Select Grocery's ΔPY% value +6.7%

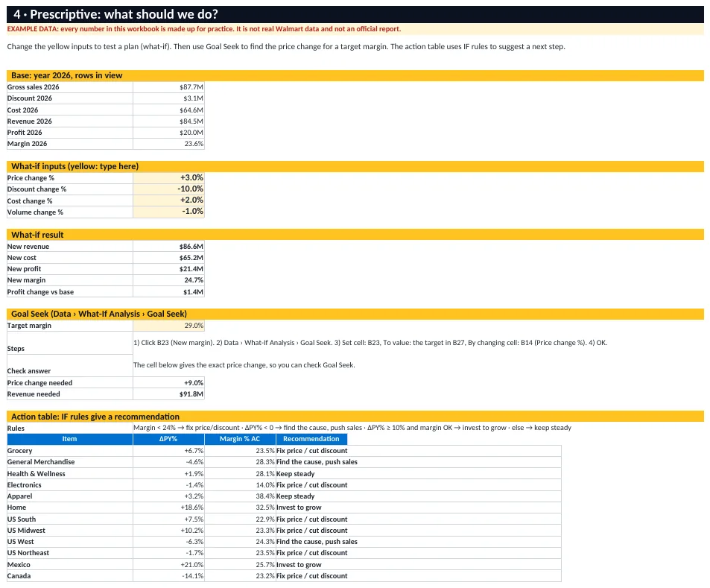tap(168, 451)
